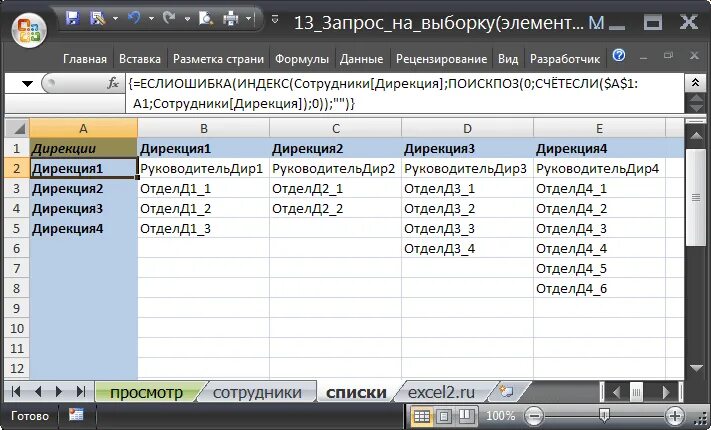The image size is (711, 430).
Task: Switch to Разметка страницы ribbon tab
Action: [x=218, y=59]
